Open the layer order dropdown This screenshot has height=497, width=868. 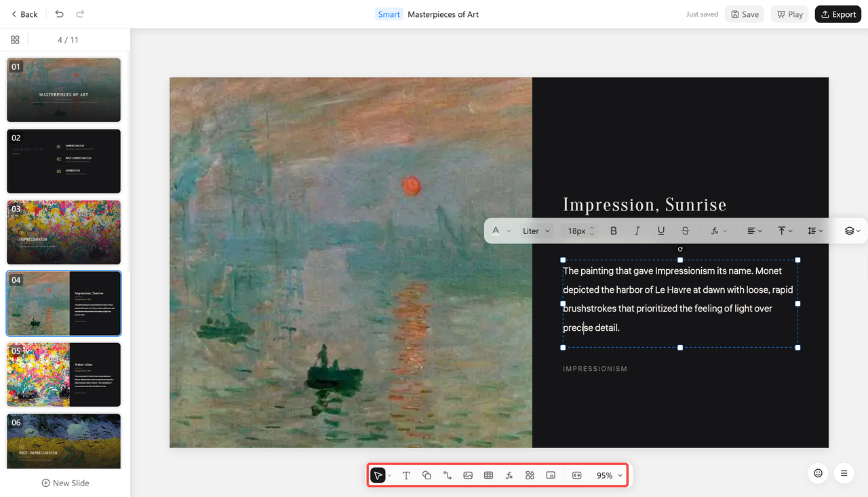click(x=853, y=231)
